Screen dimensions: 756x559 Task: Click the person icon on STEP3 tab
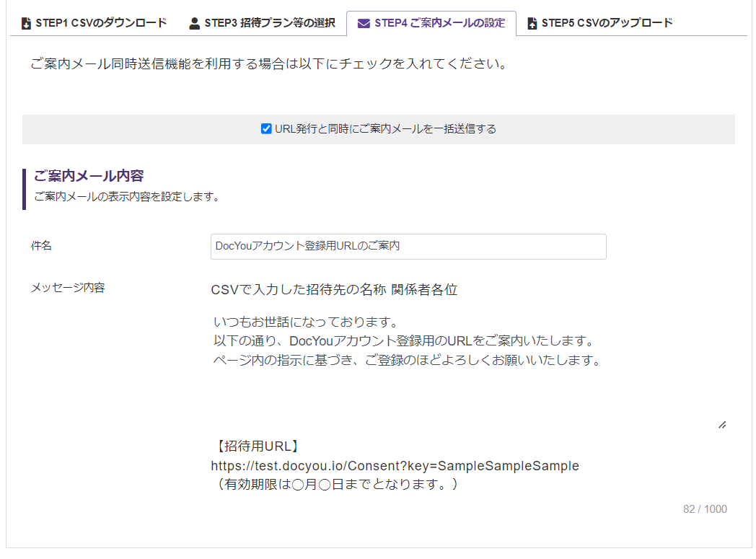coord(195,24)
